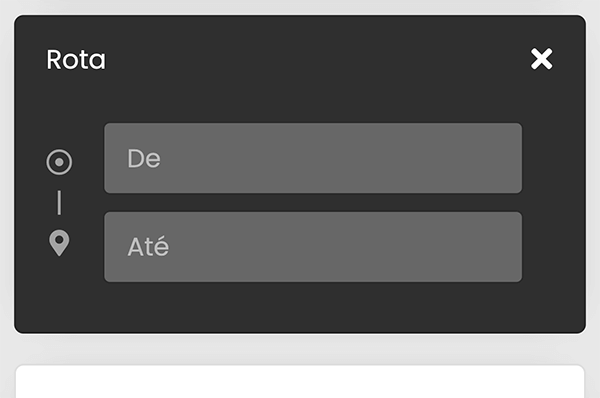
Task: Focus the Até destination input field
Action: click(313, 247)
